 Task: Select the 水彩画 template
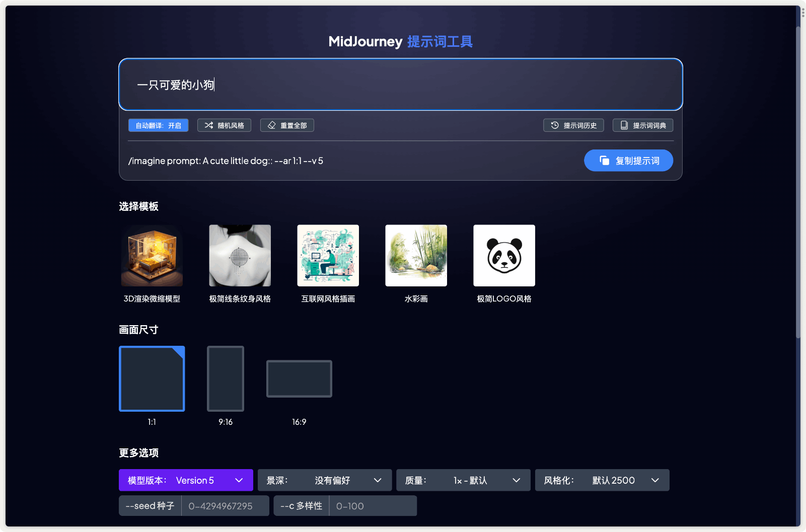[416, 255]
